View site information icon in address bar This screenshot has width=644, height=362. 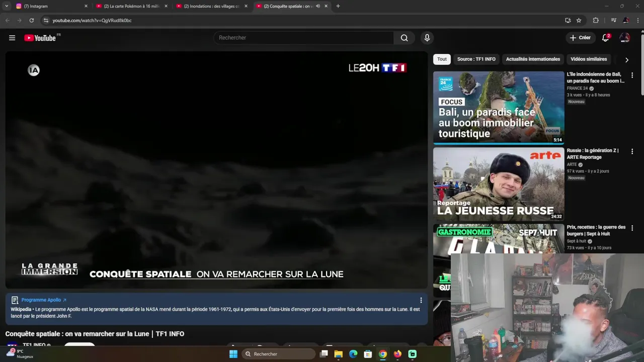point(46,21)
